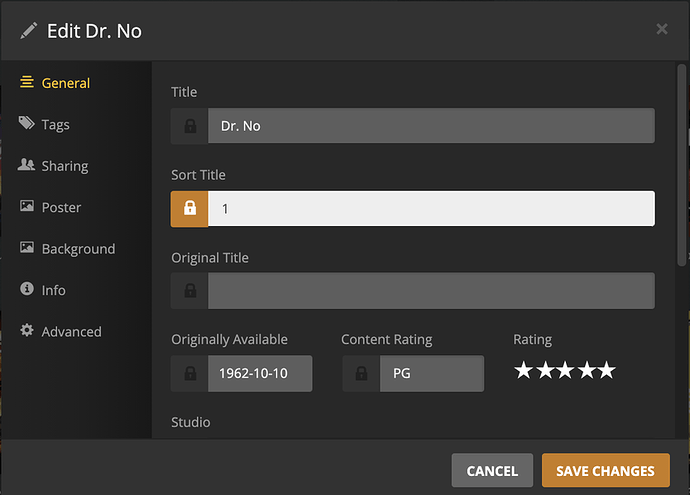
Task: Click the Sort Title input field
Action: pos(431,209)
